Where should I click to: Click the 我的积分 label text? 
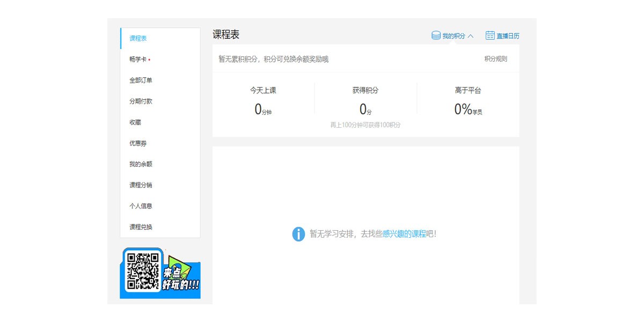454,36
